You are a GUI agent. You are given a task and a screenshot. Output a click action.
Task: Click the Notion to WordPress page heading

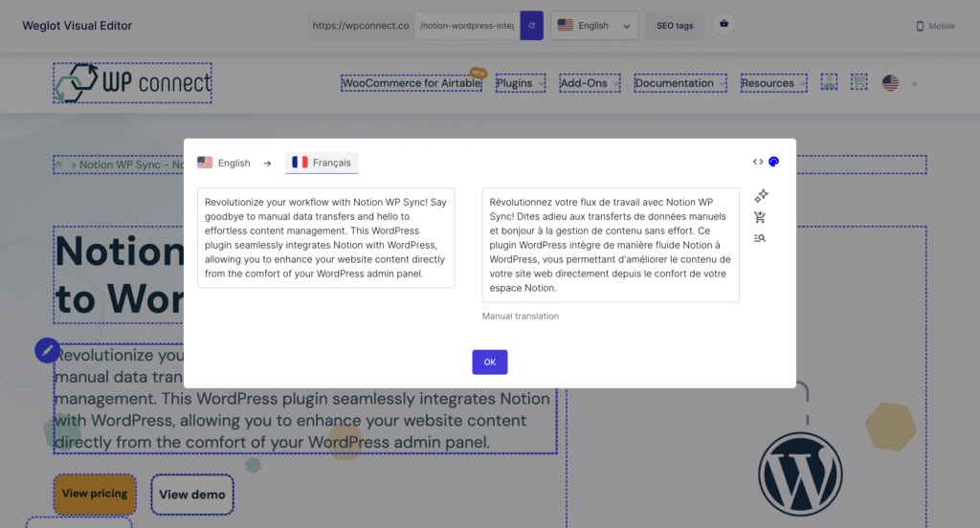(119, 275)
